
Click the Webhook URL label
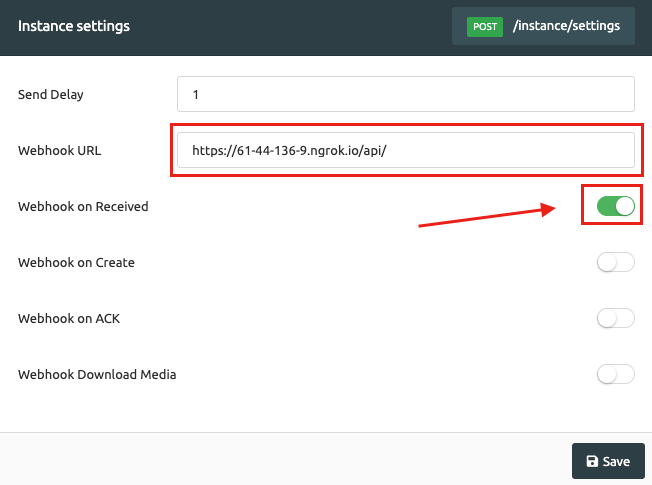[59, 151]
